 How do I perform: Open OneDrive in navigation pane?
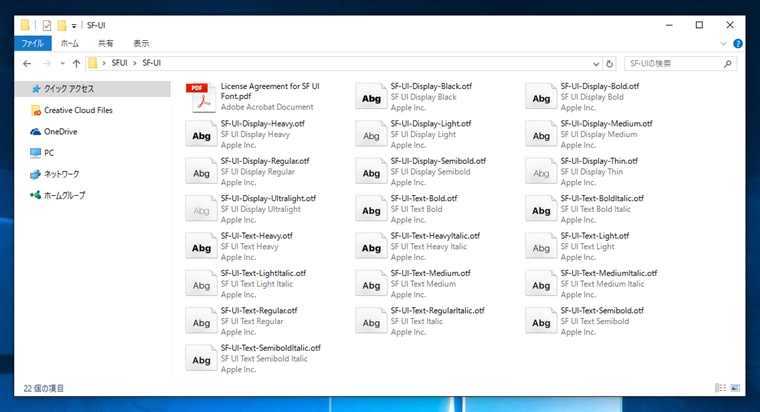pos(53,131)
